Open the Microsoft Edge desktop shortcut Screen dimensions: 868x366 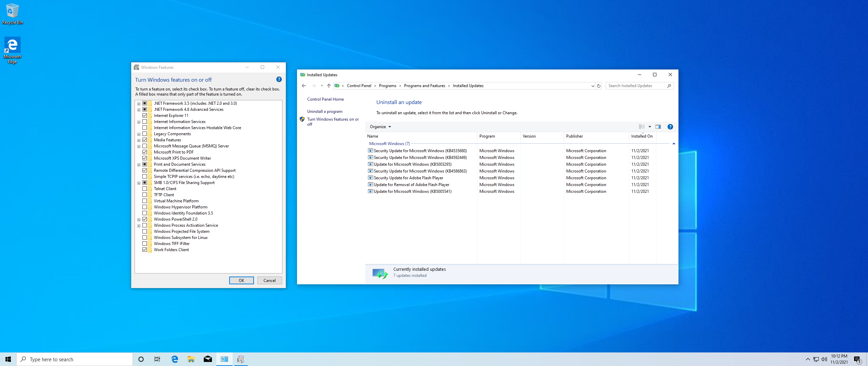[12, 50]
